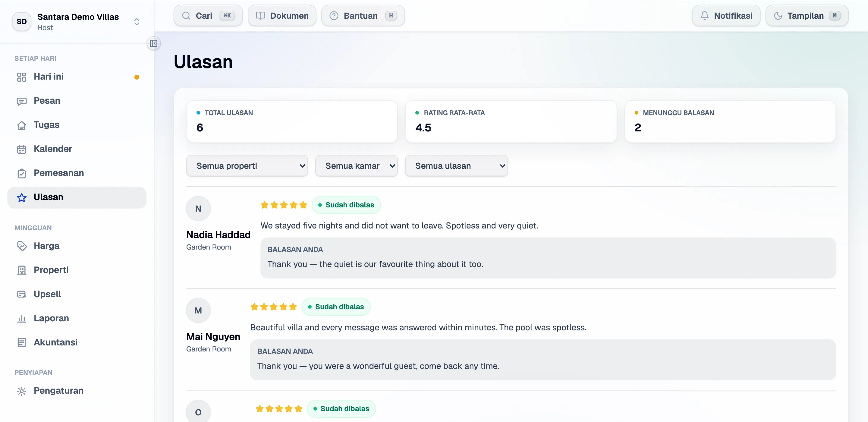Click the Bantuan question mark icon
The width and height of the screenshot is (868, 422).
[x=334, y=16]
